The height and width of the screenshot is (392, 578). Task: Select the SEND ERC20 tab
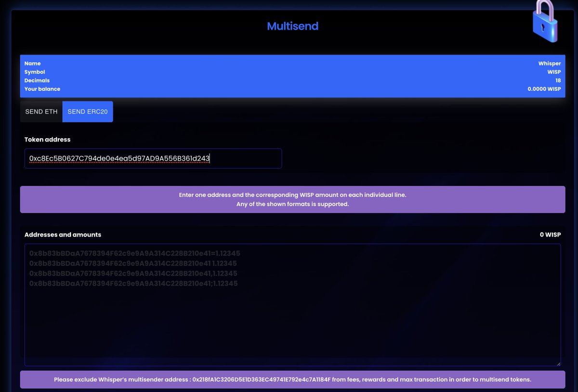coord(87,111)
